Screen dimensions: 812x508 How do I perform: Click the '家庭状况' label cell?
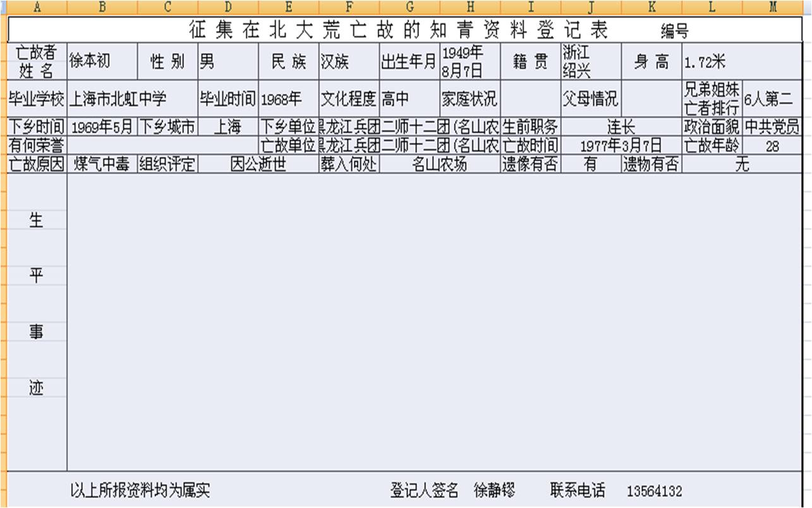[x=470, y=99]
